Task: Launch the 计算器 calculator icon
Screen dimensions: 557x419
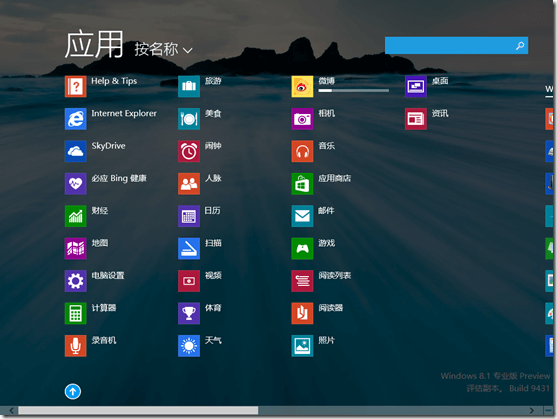Action: tap(75, 313)
